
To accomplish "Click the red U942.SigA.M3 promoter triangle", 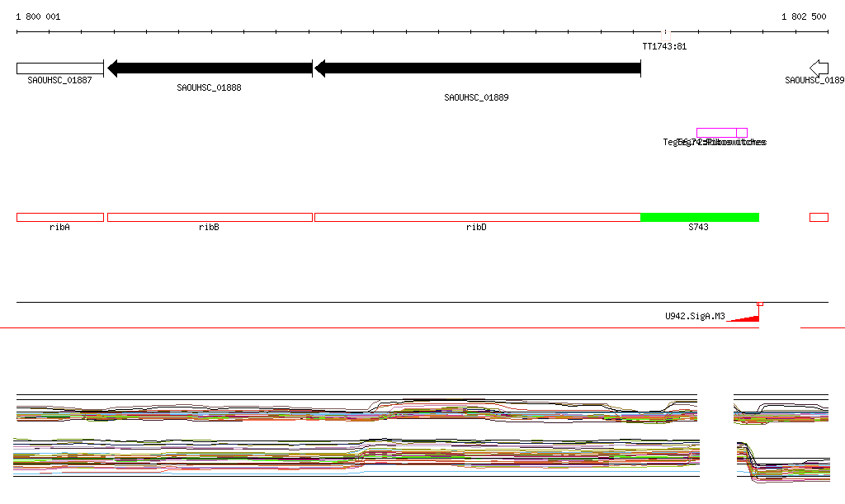I will click(x=748, y=318).
